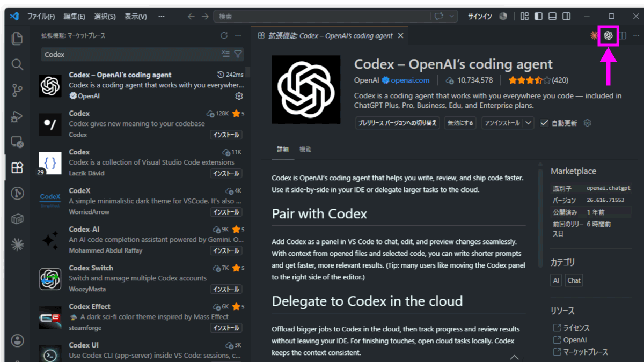This screenshot has width=644, height=362.
Task: Click the round icon beside サインイン
Action: click(x=503, y=17)
